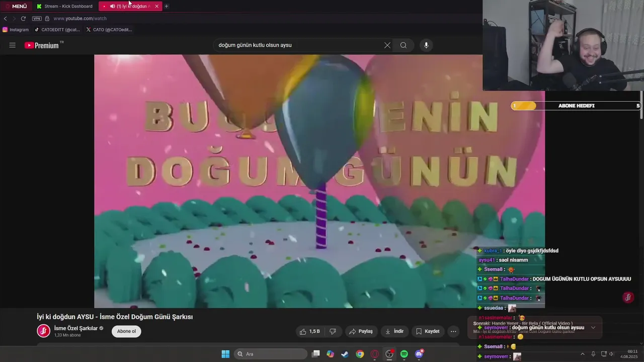This screenshot has width=644, height=362.
Task: Launch Copilot from taskbar
Action: point(330,354)
